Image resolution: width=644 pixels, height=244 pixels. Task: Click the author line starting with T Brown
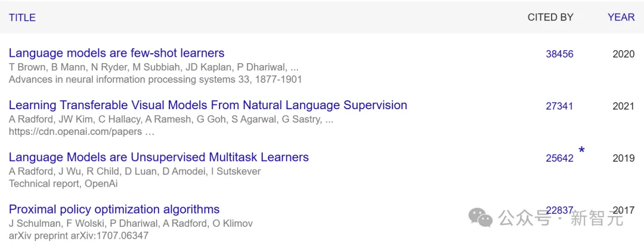click(153, 67)
